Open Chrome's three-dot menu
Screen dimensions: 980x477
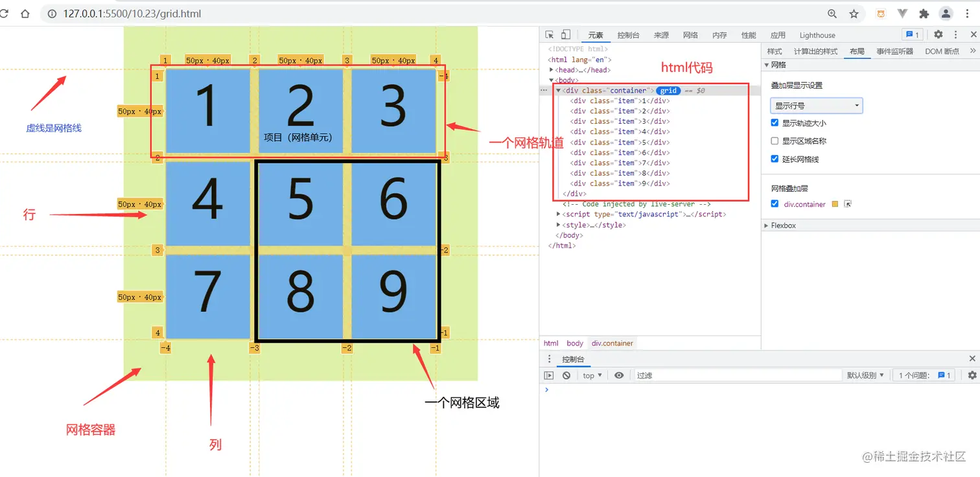tap(968, 14)
